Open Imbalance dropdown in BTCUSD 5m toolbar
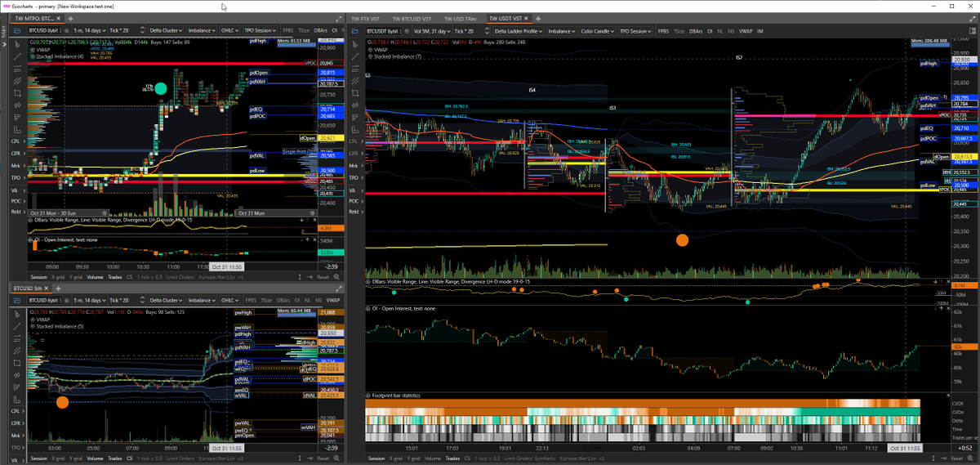This screenshot has height=465, width=980. point(202,300)
